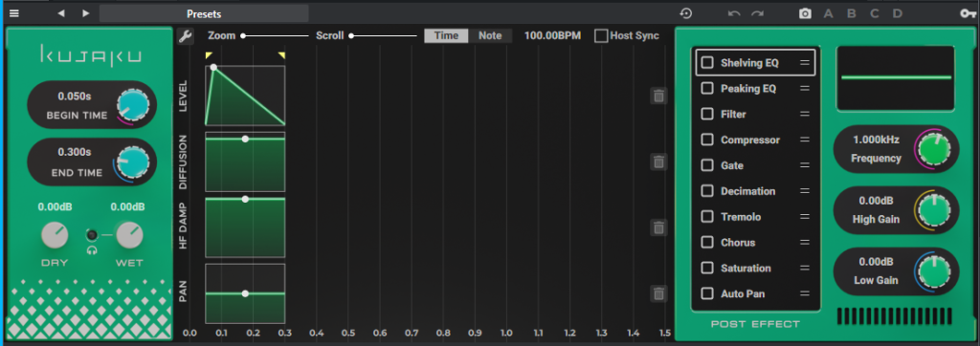Enable the Shelving EQ checkbox
This screenshot has height=346, width=980.
coord(707,62)
